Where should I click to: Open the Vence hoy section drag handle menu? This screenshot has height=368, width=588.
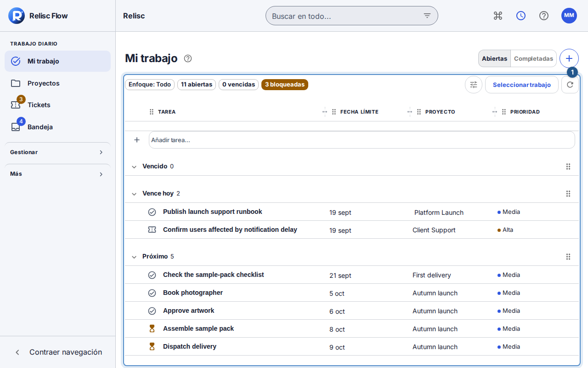coord(568,194)
